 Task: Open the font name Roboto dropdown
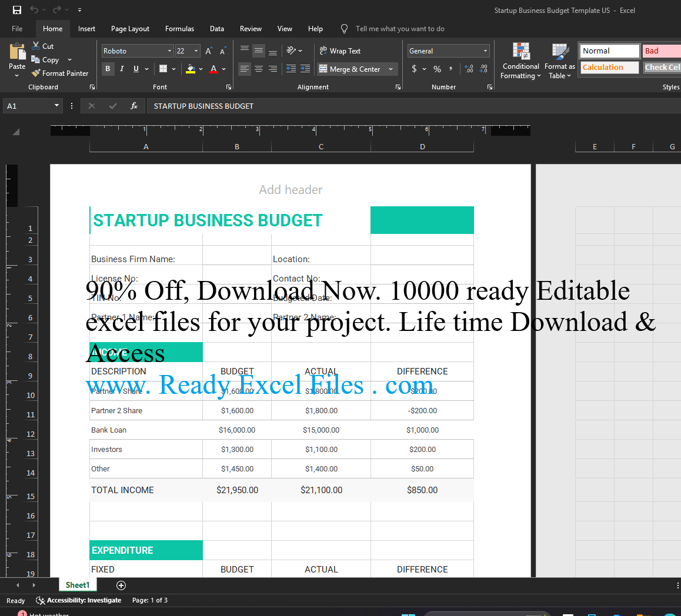(x=169, y=51)
